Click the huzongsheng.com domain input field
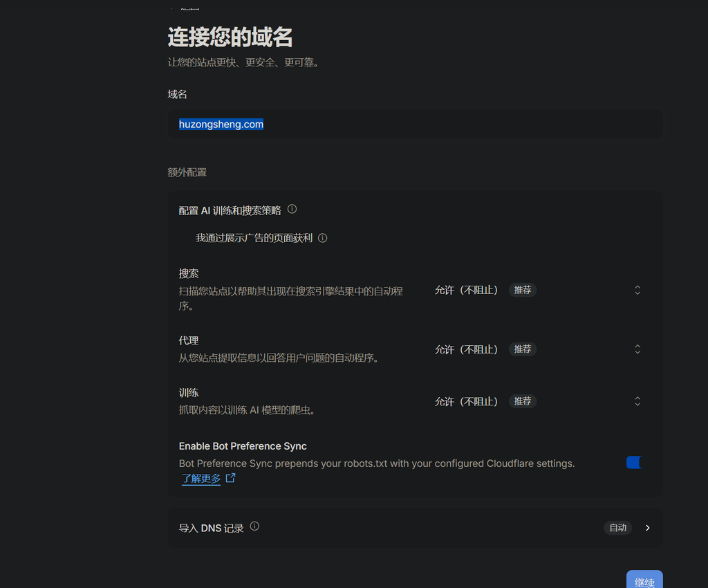Image resolution: width=708 pixels, height=588 pixels. coord(415,125)
